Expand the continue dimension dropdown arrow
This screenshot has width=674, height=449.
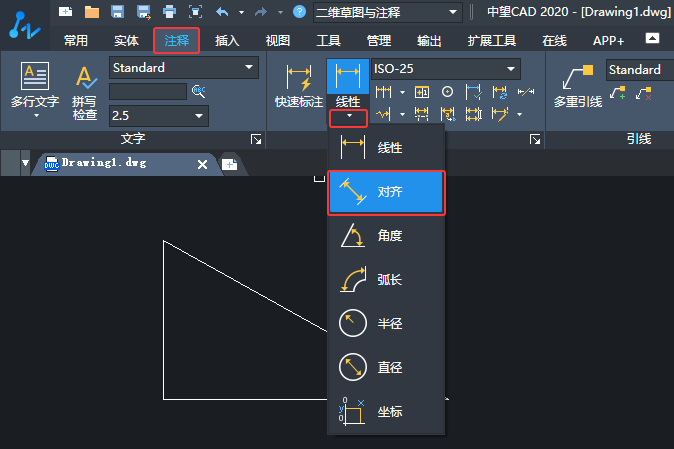point(402,92)
